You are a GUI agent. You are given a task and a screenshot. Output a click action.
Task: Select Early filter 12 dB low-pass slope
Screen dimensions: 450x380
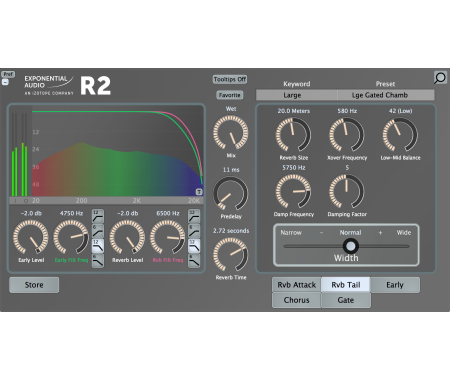point(98,246)
